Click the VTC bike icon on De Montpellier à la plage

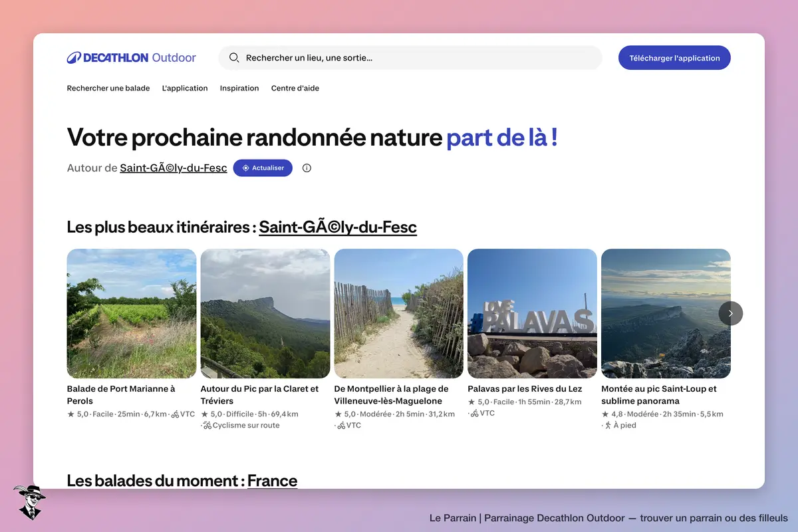click(341, 426)
